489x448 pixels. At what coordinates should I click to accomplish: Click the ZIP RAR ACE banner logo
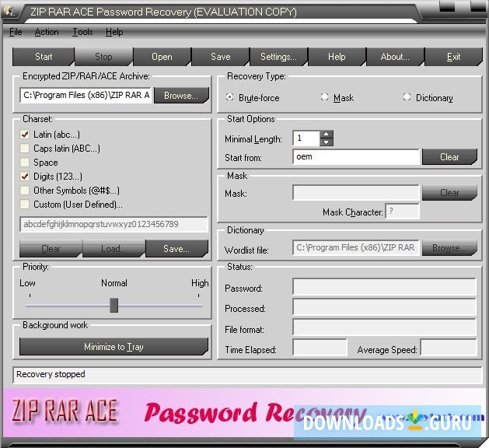(x=65, y=411)
